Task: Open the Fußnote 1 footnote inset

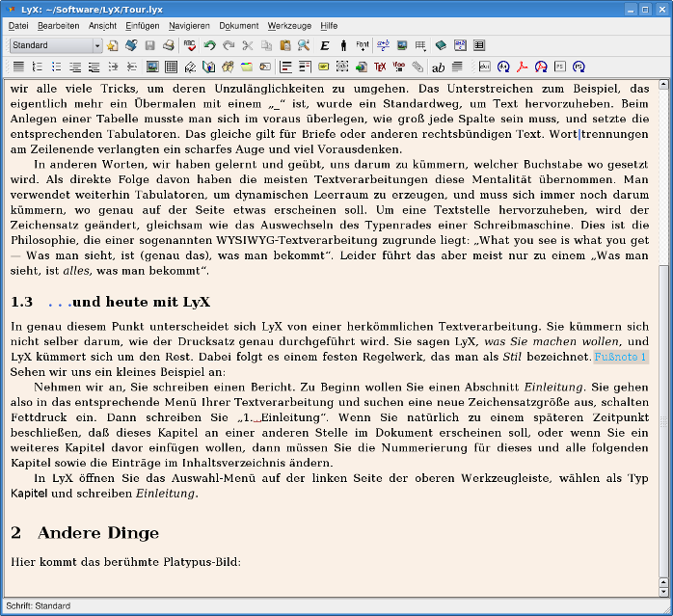Action: [621, 357]
